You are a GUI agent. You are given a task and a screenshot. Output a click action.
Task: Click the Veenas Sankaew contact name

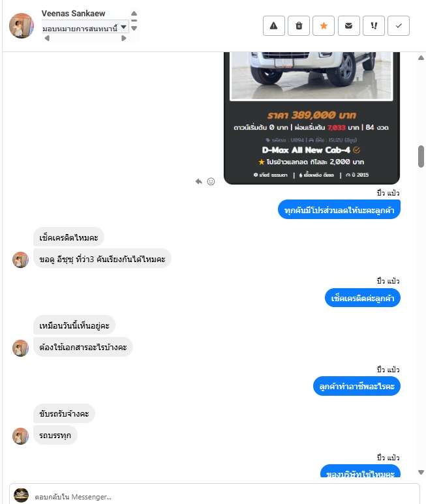(73, 14)
